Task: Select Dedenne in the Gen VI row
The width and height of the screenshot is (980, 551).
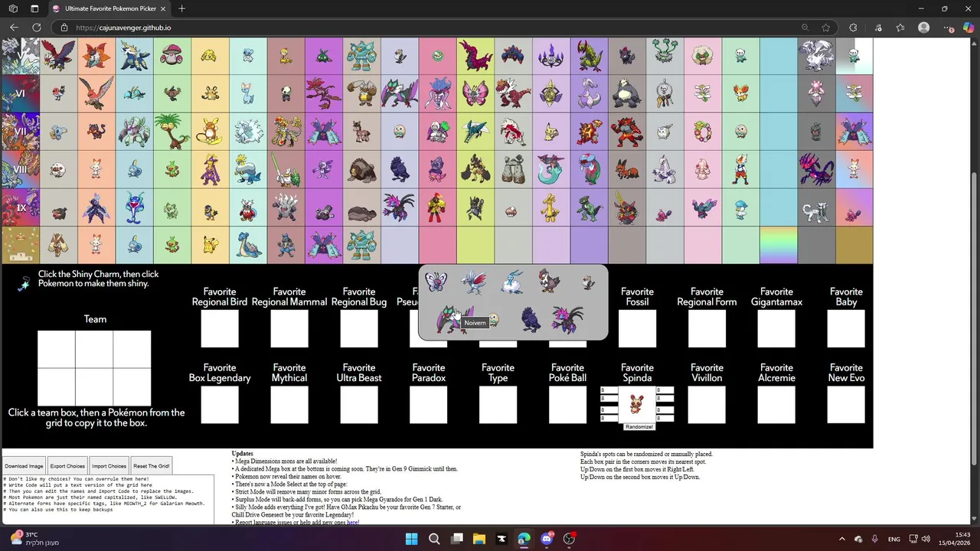Action: (210, 93)
